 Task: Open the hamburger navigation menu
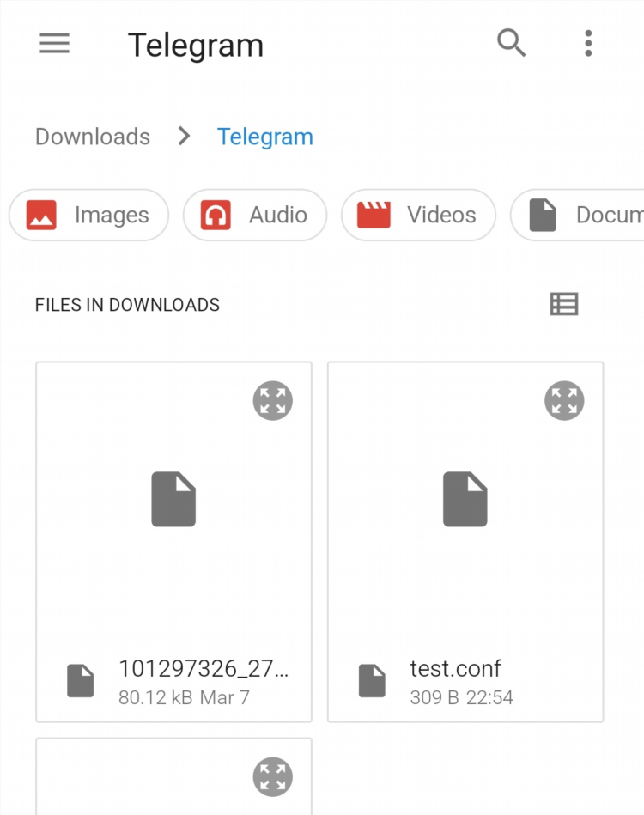click(x=55, y=43)
